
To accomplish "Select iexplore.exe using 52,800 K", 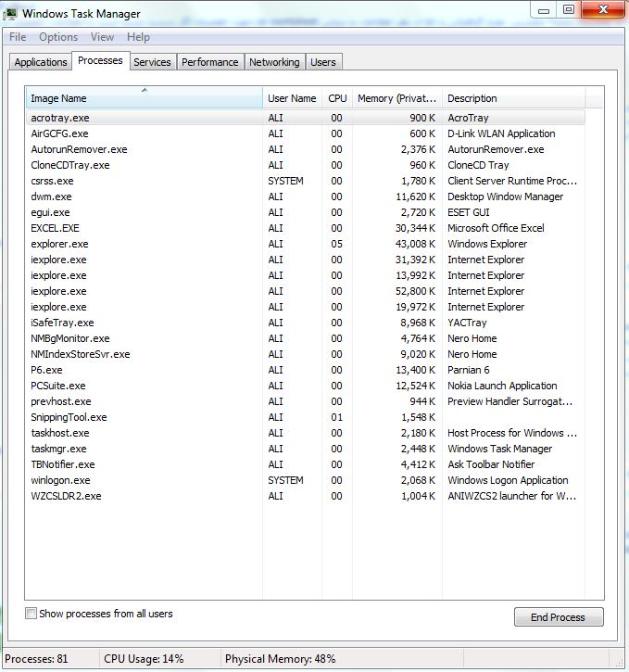I will (306, 291).
